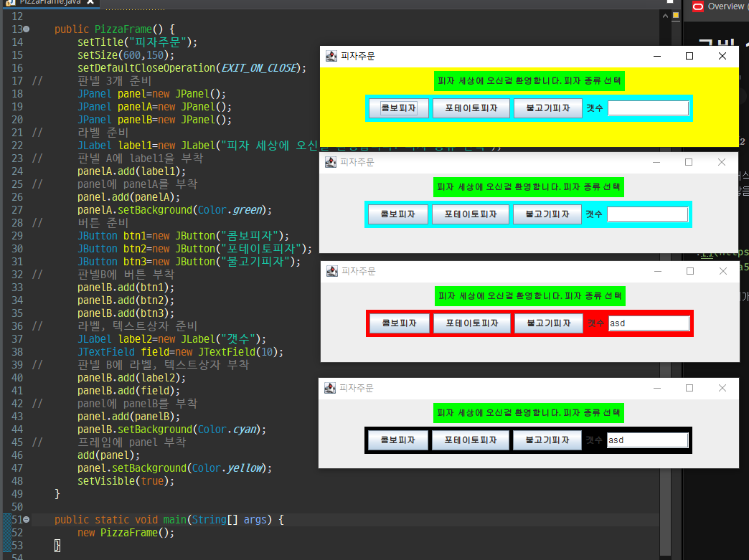Image resolution: width=749 pixels, height=560 pixels.
Task: Focus the 갯수 text field in the yellow window
Action: pos(649,108)
